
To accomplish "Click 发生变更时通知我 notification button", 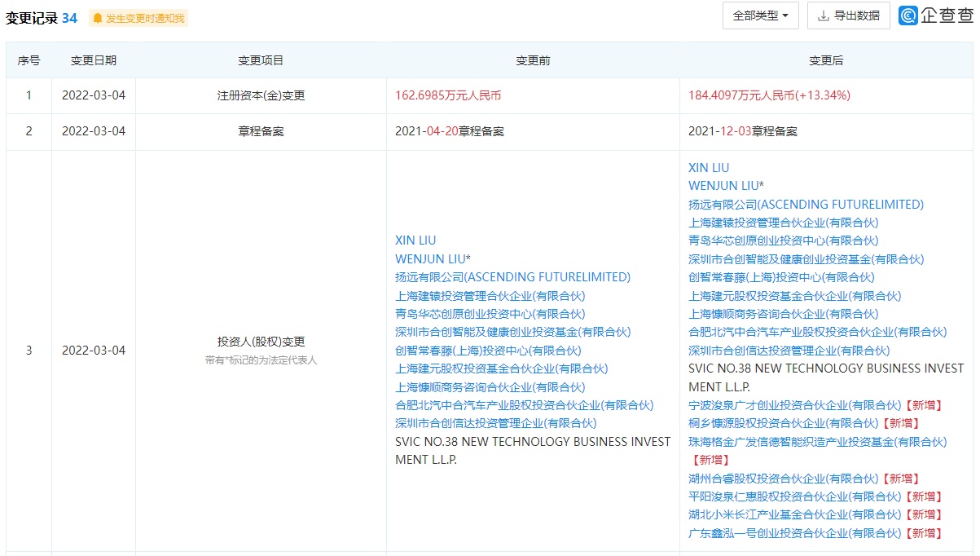I will tap(138, 18).
